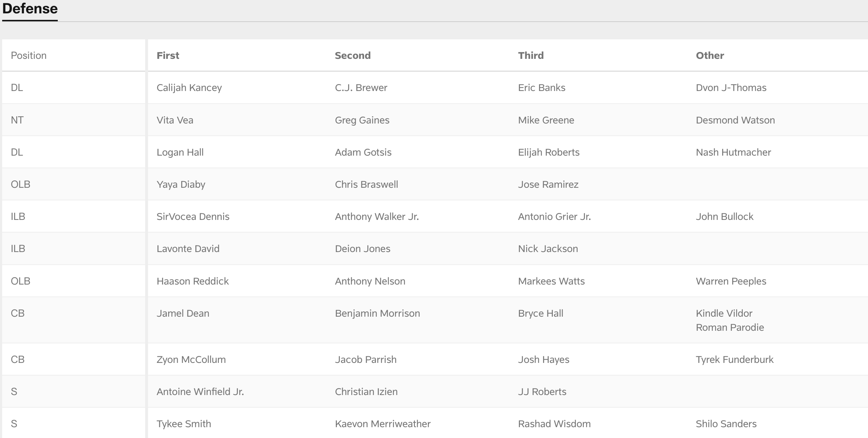
Task: Select Desmond Watson in the NT row
Action: (735, 120)
